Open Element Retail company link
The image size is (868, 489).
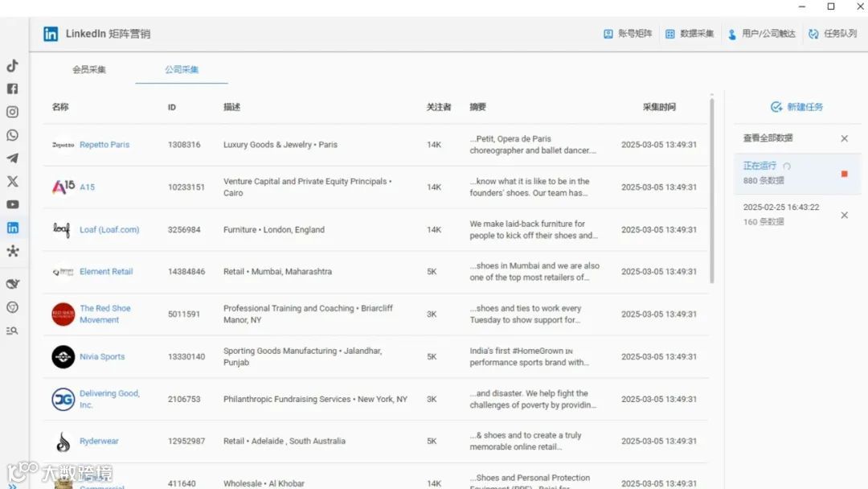coord(106,271)
